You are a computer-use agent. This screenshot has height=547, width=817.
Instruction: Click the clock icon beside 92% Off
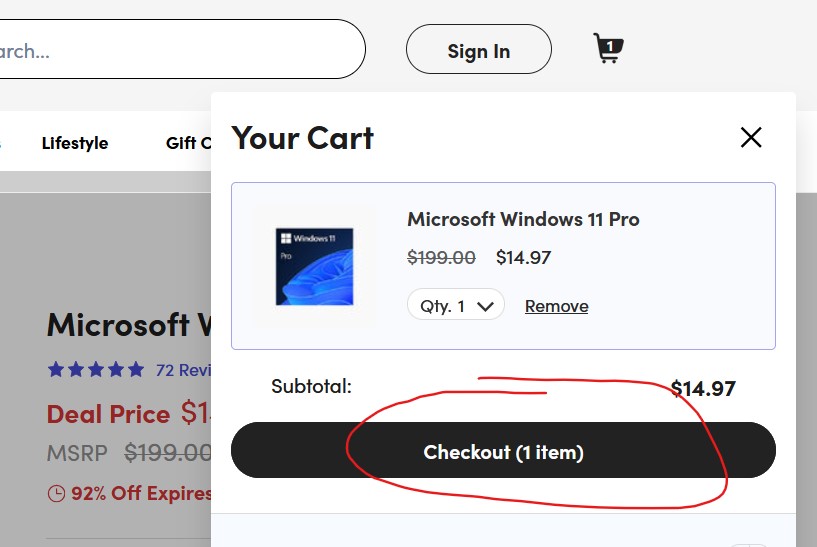pyautogui.click(x=56, y=493)
